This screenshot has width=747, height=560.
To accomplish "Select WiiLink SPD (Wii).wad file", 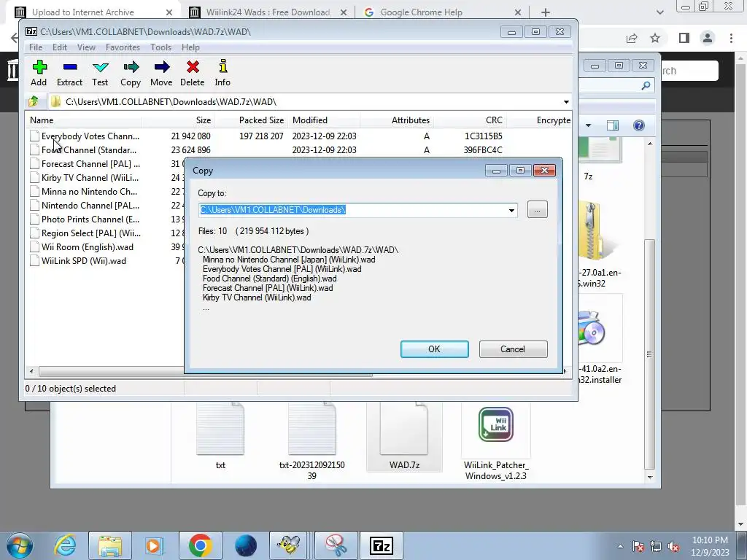I will 83,260.
